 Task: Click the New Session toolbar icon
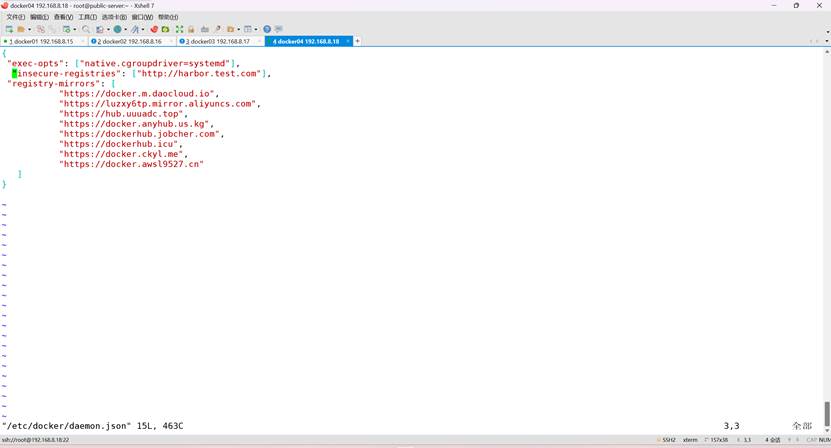click(x=9, y=29)
